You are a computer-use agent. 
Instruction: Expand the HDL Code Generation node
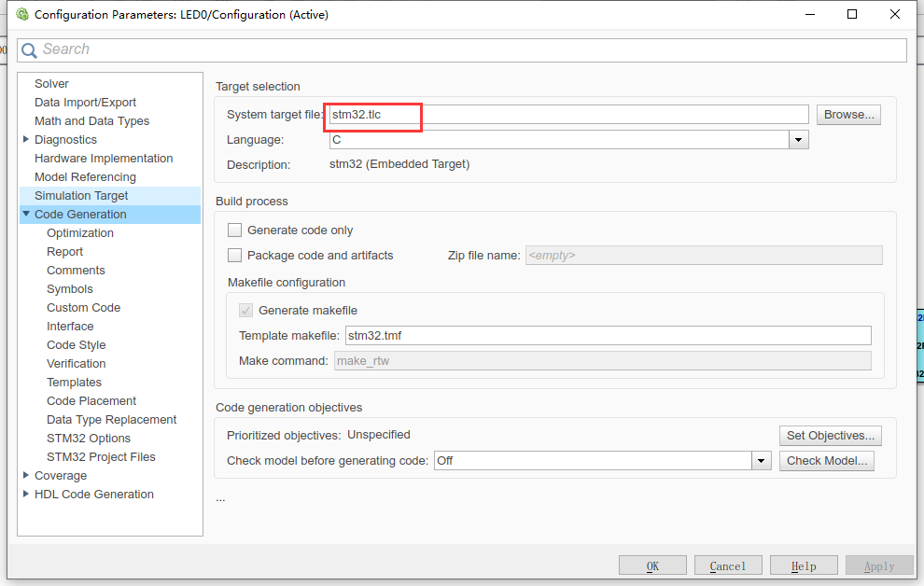point(26,495)
